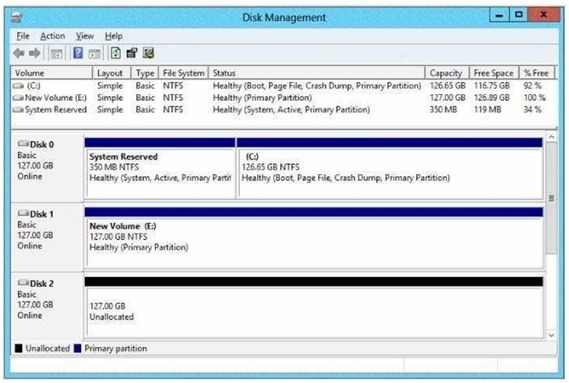Click the '116.75 GB' free space cell

click(x=492, y=86)
